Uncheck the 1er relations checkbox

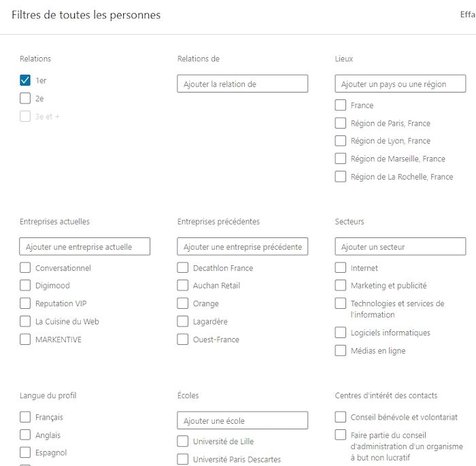(25, 80)
